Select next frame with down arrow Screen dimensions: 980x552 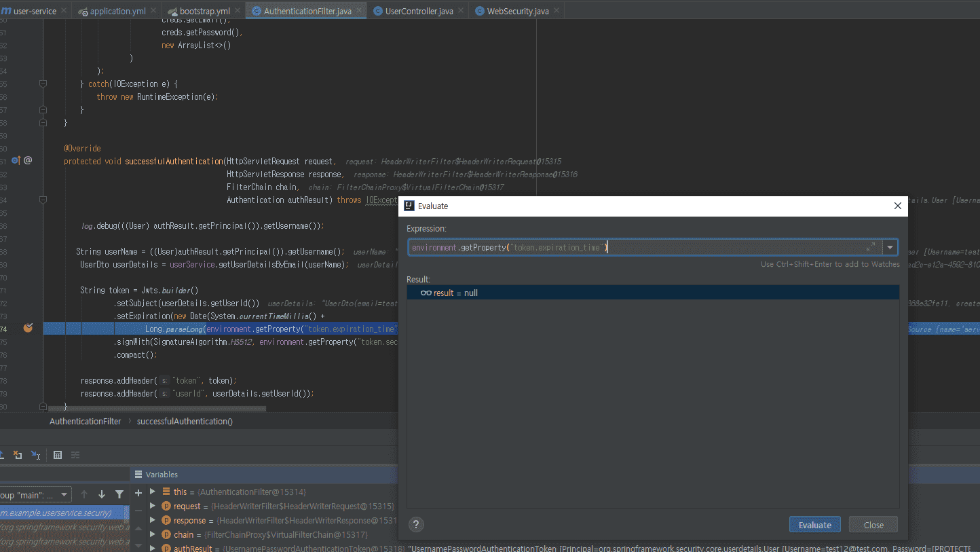pos(102,494)
